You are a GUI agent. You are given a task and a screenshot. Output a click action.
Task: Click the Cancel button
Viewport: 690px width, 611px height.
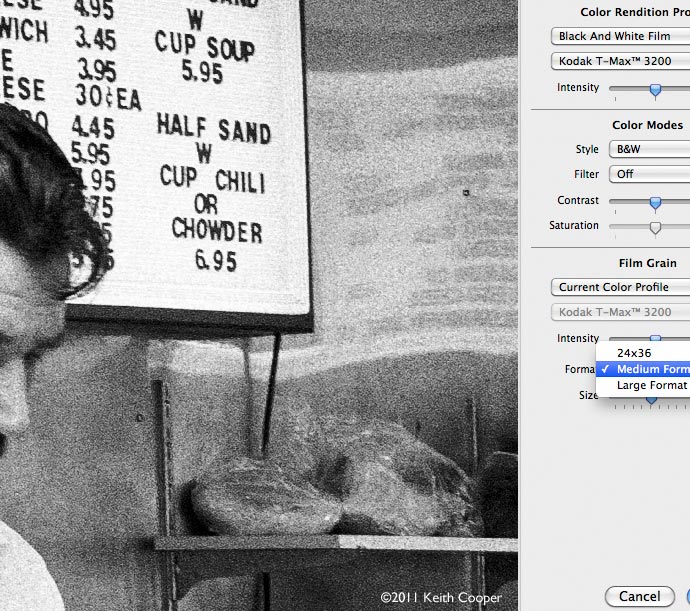point(640,596)
